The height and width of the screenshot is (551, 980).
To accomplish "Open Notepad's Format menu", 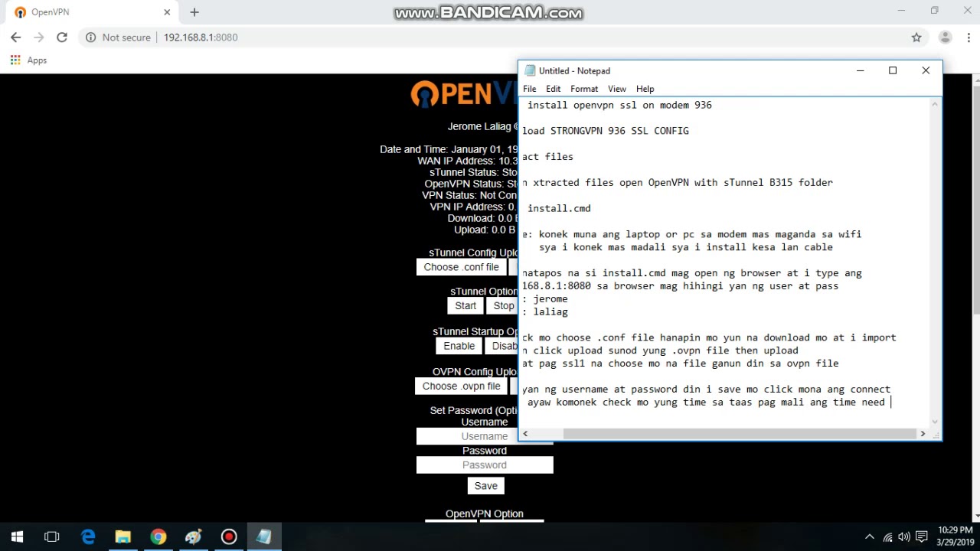I will tap(584, 89).
